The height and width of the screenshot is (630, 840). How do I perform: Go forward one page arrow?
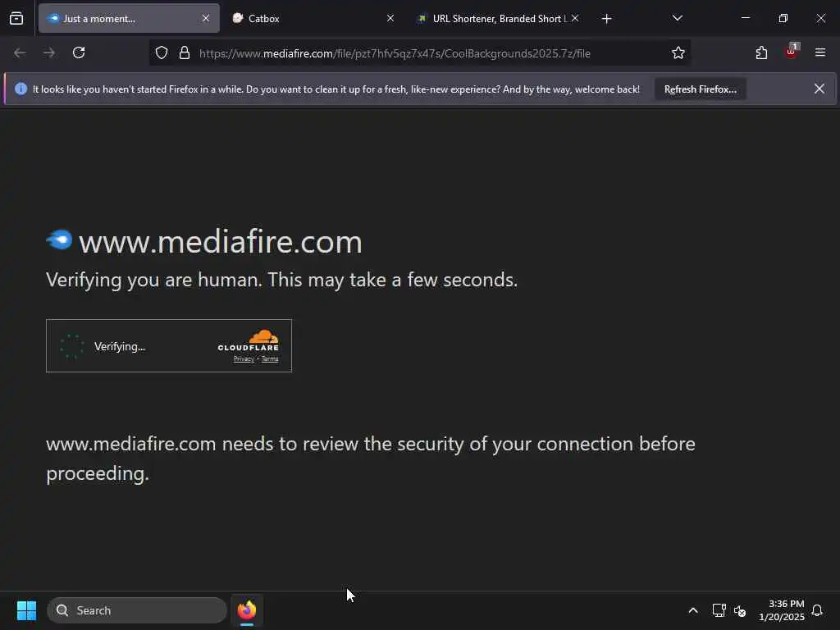tap(49, 53)
